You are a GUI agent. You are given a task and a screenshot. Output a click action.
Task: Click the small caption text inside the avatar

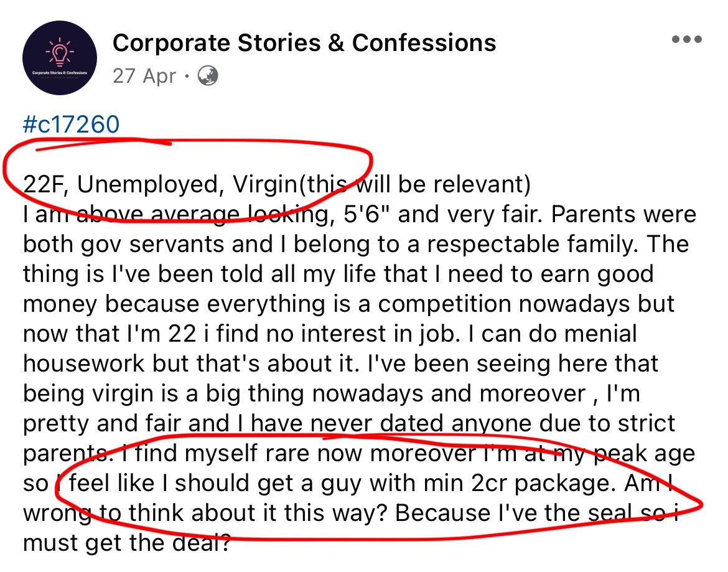point(60,73)
